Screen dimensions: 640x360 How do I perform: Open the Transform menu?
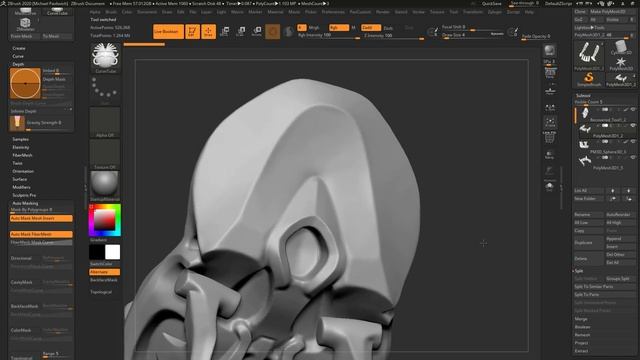click(473, 12)
